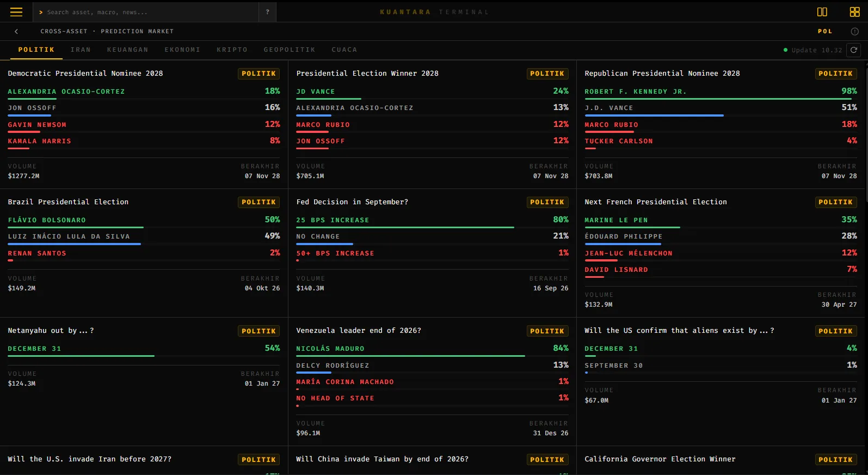Click POLITIK tag on California Governor card
868x475 pixels.
[835, 460]
